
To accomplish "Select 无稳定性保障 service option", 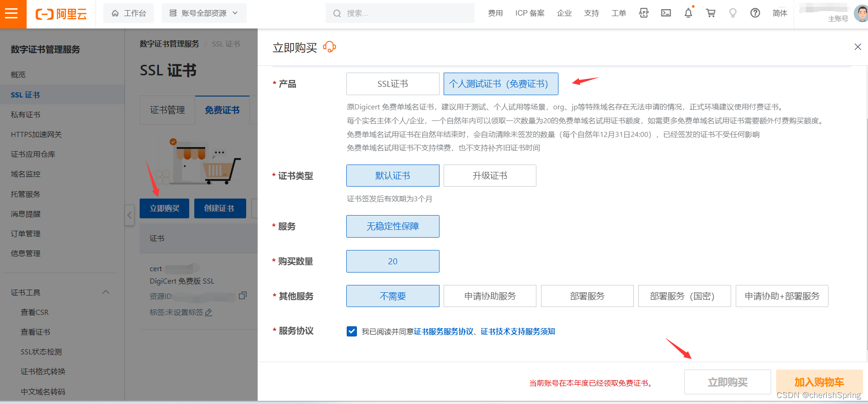I will [x=393, y=226].
